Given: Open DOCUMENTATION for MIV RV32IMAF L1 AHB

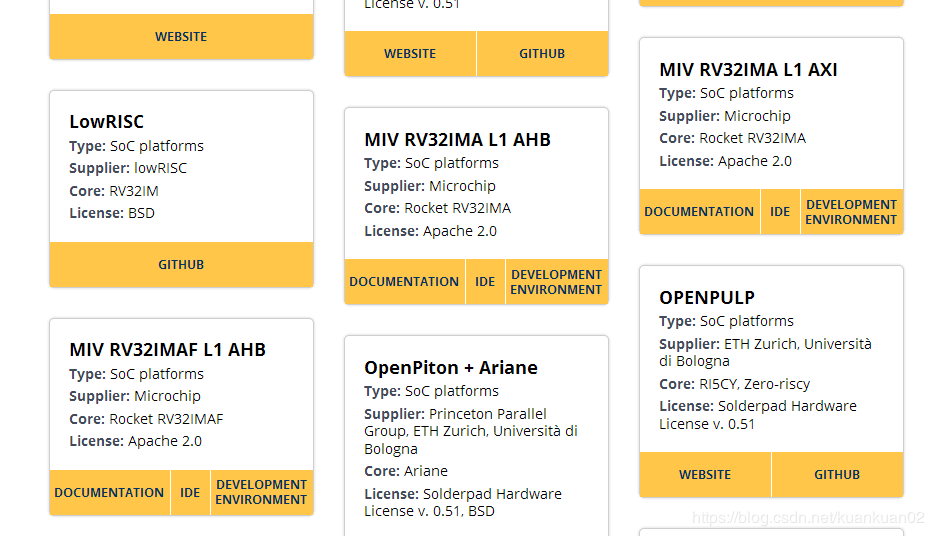Looking at the screenshot, I should point(110,493).
